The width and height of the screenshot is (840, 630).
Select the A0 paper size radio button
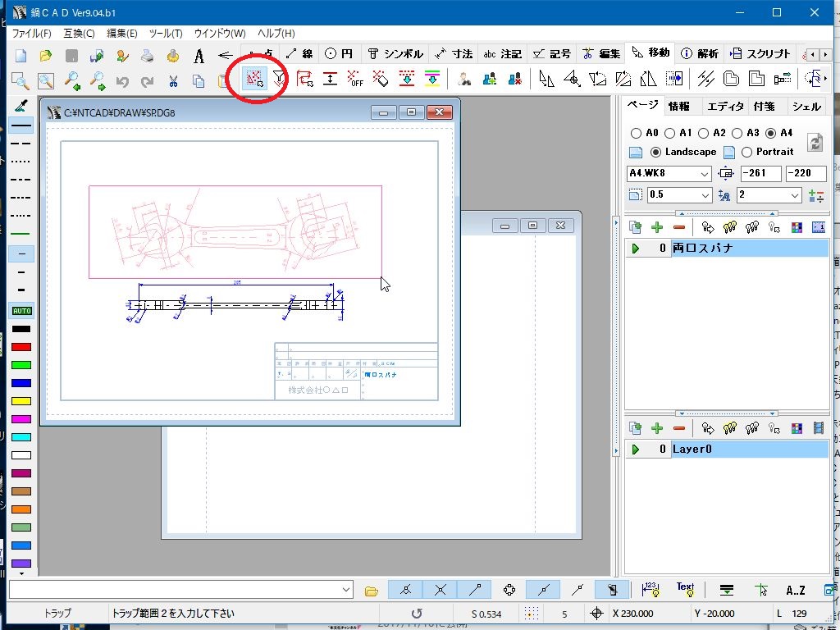click(x=636, y=133)
